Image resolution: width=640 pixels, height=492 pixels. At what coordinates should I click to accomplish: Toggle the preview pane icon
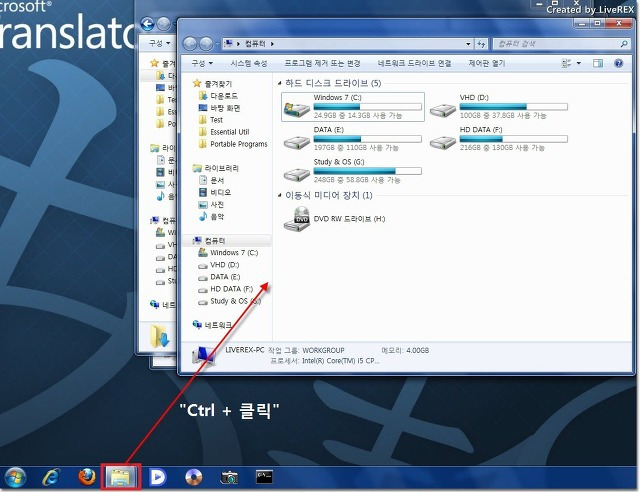pyautogui.click(x=598, y=63)
